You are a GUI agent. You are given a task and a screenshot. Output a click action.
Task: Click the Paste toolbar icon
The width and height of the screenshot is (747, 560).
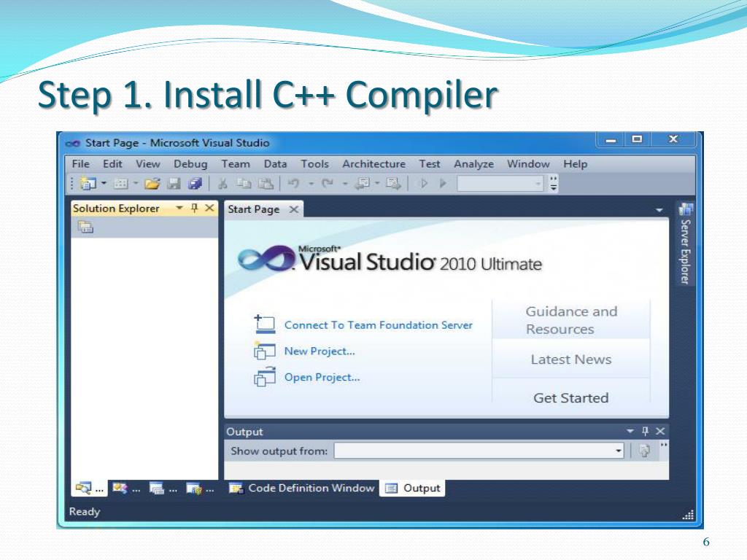(x=266, y=183)
